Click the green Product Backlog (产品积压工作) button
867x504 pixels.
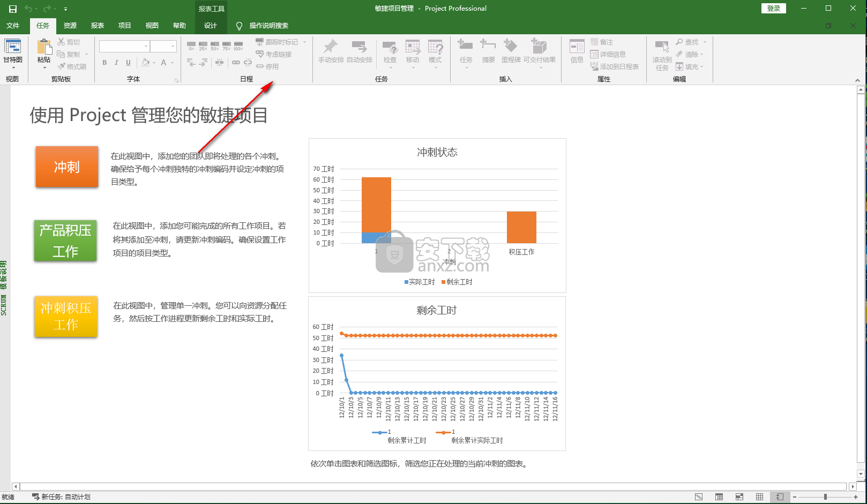[65, 240]
